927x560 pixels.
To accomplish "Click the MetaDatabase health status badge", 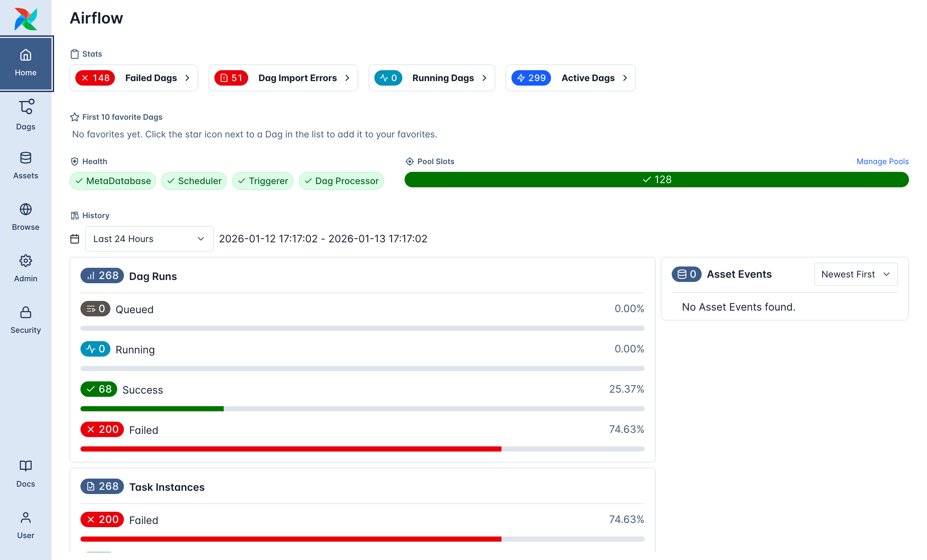I will click(x=113, y=181).
